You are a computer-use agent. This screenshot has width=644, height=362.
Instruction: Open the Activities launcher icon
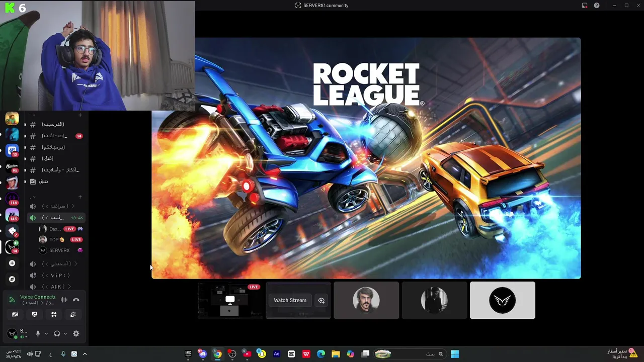54,314
